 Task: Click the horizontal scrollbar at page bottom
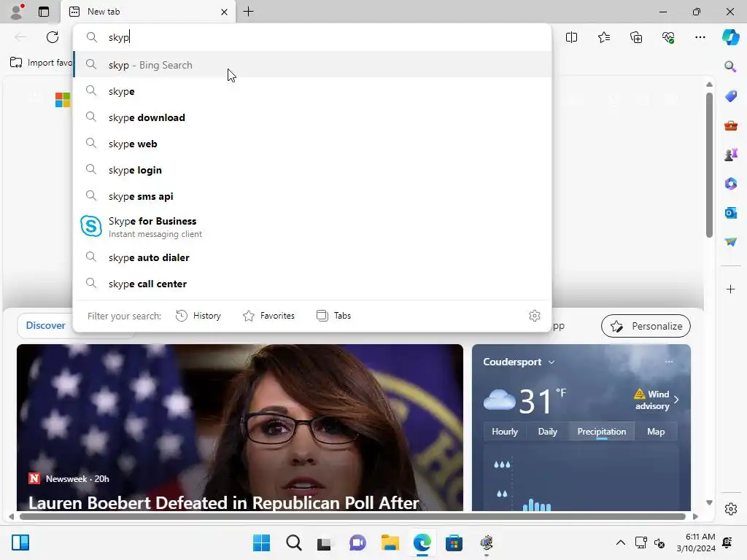click(x=352, y=517)
